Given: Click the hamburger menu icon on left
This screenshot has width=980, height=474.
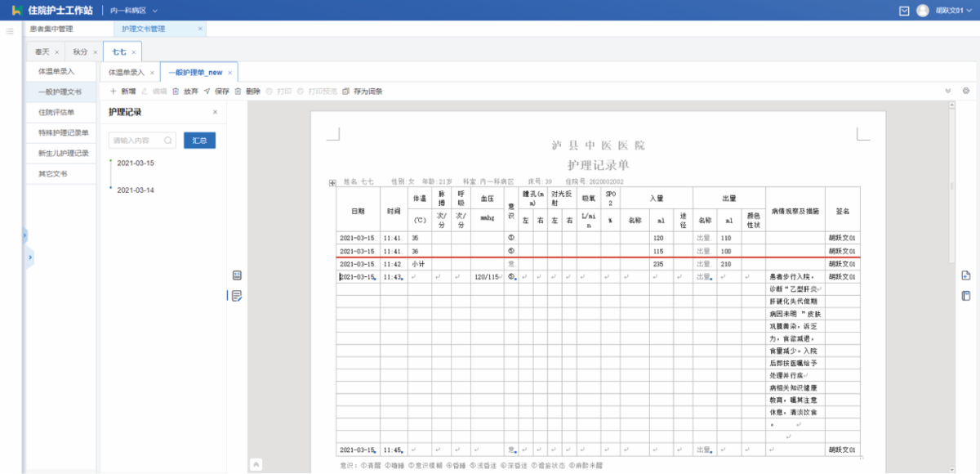Looking at the screenshot, I should coord(10,31).
